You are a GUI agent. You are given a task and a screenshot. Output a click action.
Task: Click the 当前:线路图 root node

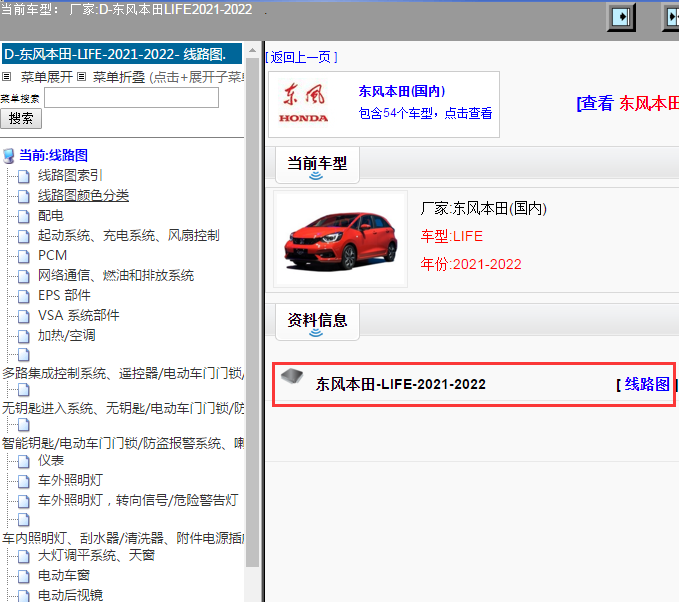(x=53, y=155)
